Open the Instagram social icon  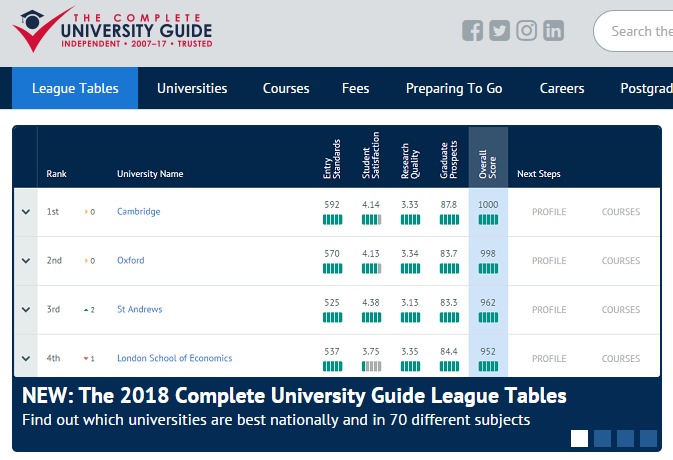click(x=527, y=31)
